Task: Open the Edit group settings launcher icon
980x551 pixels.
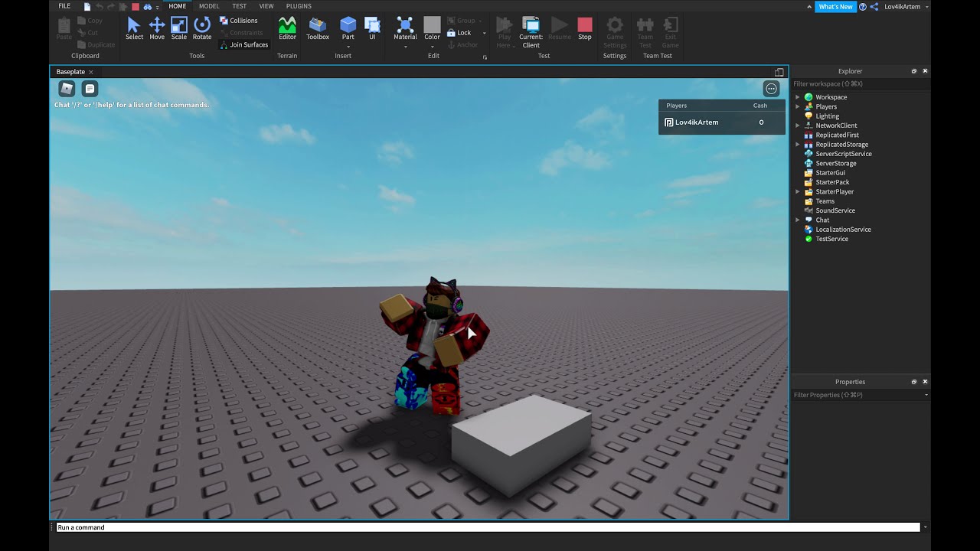Action: 485,57
